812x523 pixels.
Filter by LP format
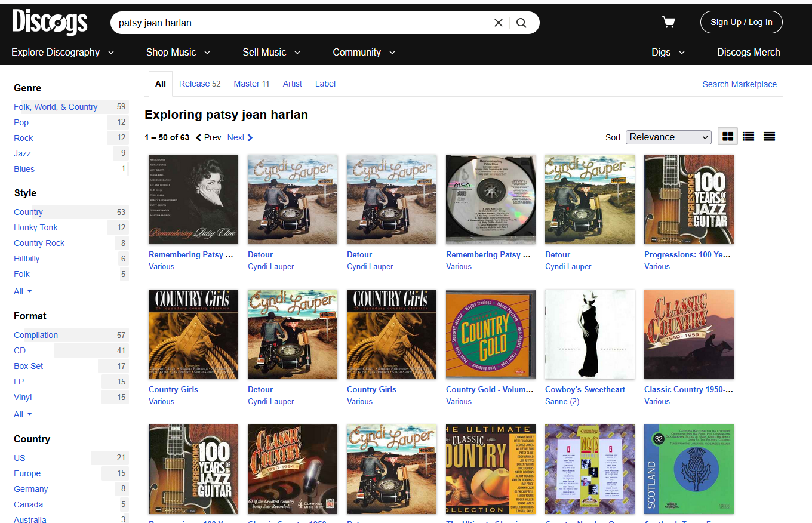pos(19,382)
